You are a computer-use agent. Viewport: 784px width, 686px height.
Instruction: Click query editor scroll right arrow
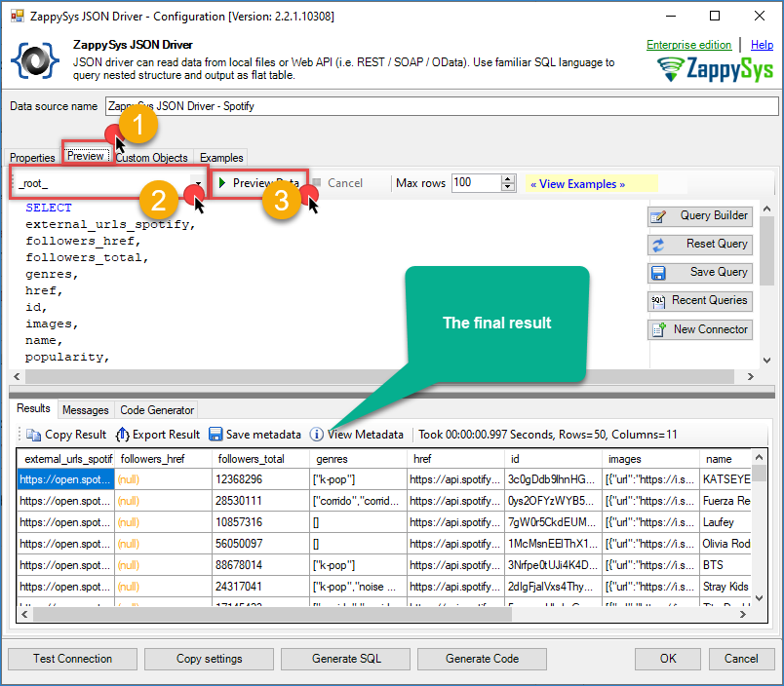point(750,377)
